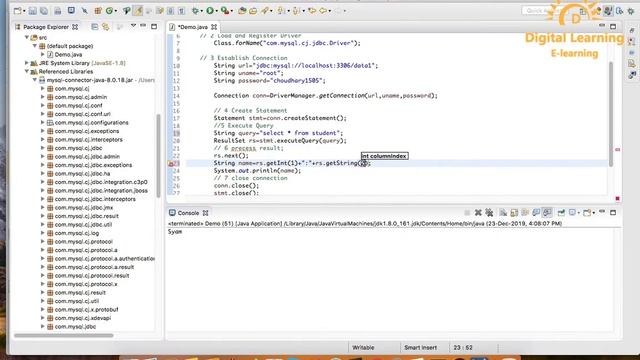Go back with yellow Back arrow
640x360 pixels.
[323, 11]
